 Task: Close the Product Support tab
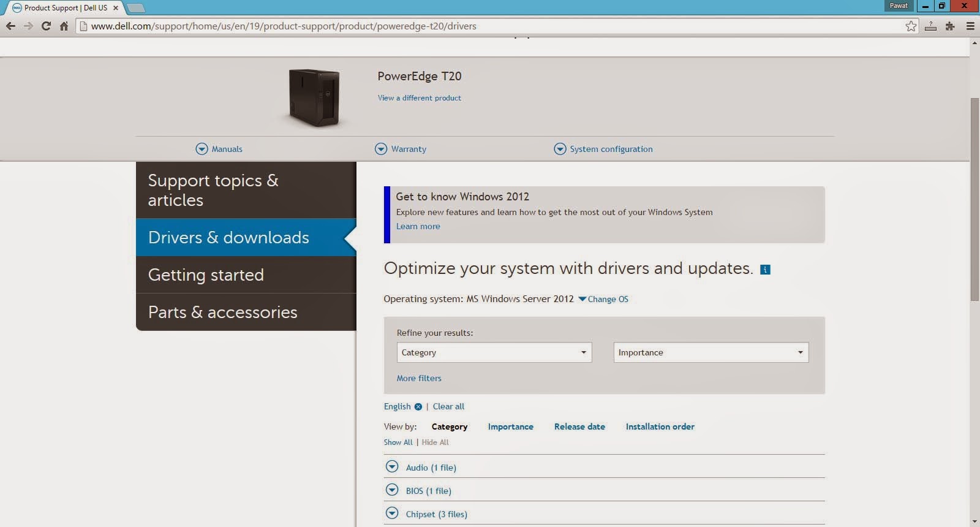[x=115, y=8]
